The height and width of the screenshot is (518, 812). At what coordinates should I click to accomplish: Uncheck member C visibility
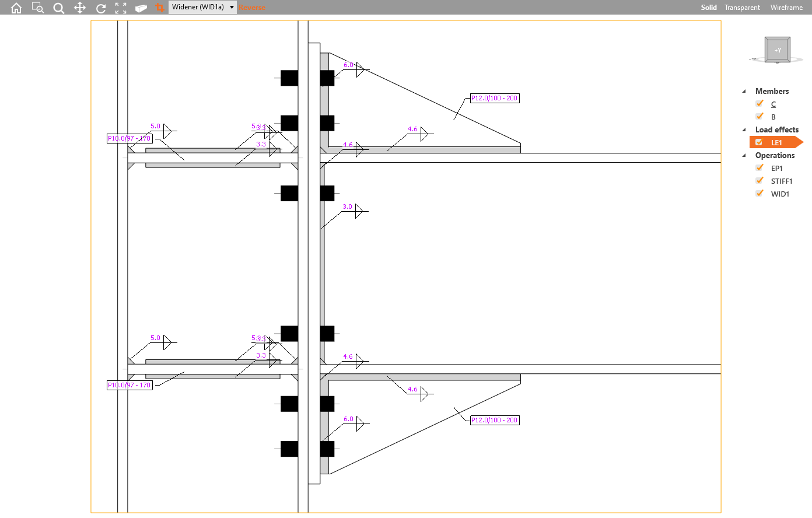point(759,103)
